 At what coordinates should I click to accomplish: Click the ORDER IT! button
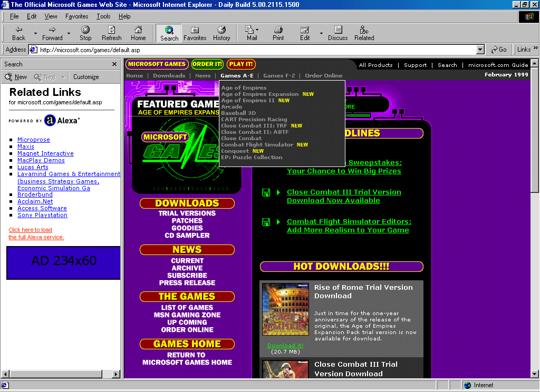tap(207, 64)
